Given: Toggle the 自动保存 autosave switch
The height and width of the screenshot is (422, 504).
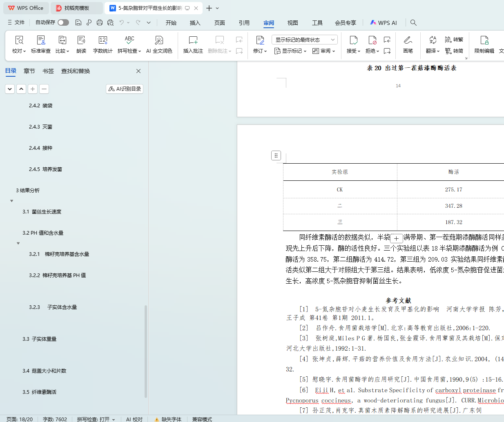Looking at the screenshot, I should 63,22.
